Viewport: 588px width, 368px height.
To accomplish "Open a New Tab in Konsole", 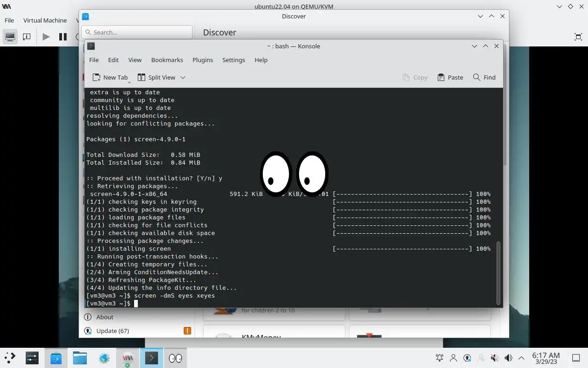I will coord(110,77).
